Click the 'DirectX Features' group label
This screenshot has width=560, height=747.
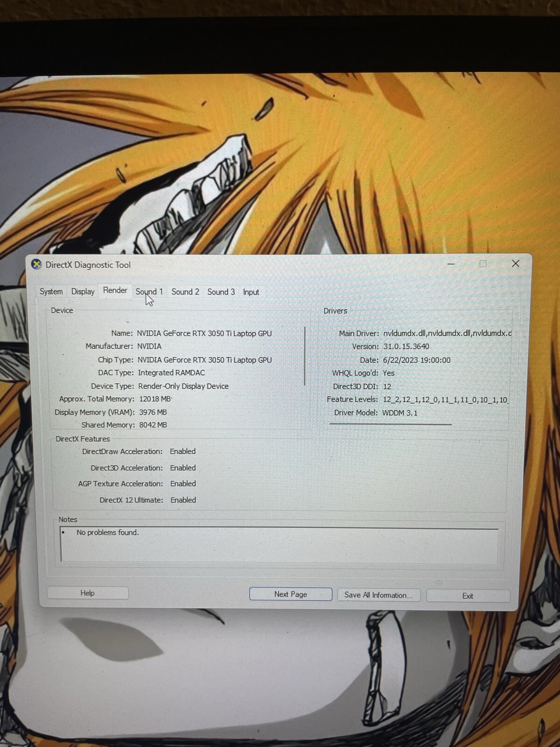(x=83, y=439)
